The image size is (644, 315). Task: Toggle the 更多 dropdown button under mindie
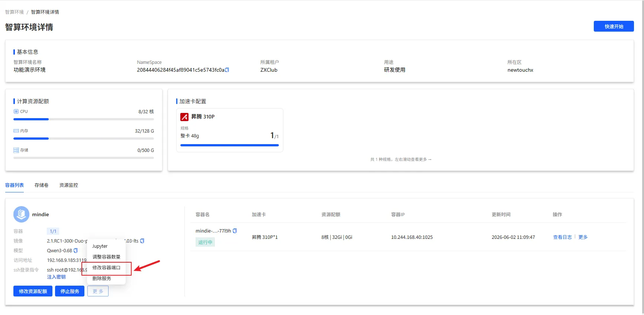pyautogui.click(x=98, y=291)
